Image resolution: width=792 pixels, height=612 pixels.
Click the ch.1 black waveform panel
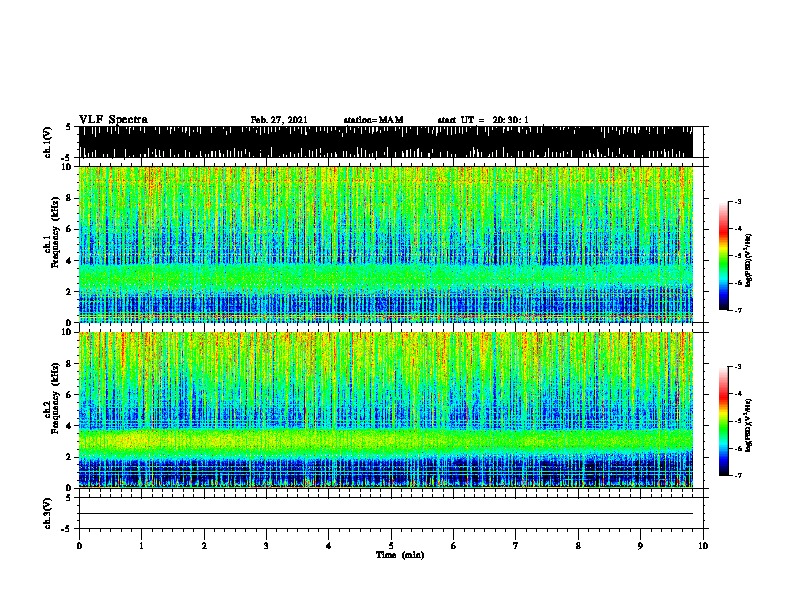coord(386,142)
